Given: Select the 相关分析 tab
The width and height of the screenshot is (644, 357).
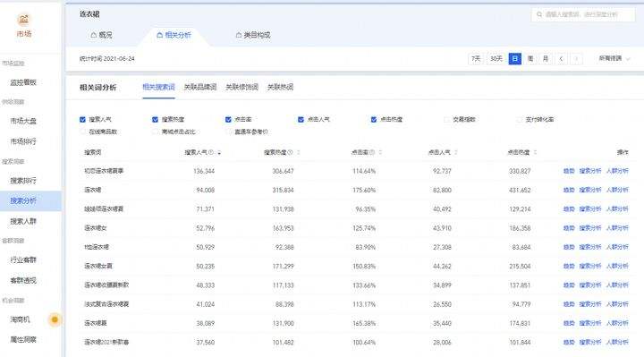Looking at the screenshot, I should tap(174, 35).
